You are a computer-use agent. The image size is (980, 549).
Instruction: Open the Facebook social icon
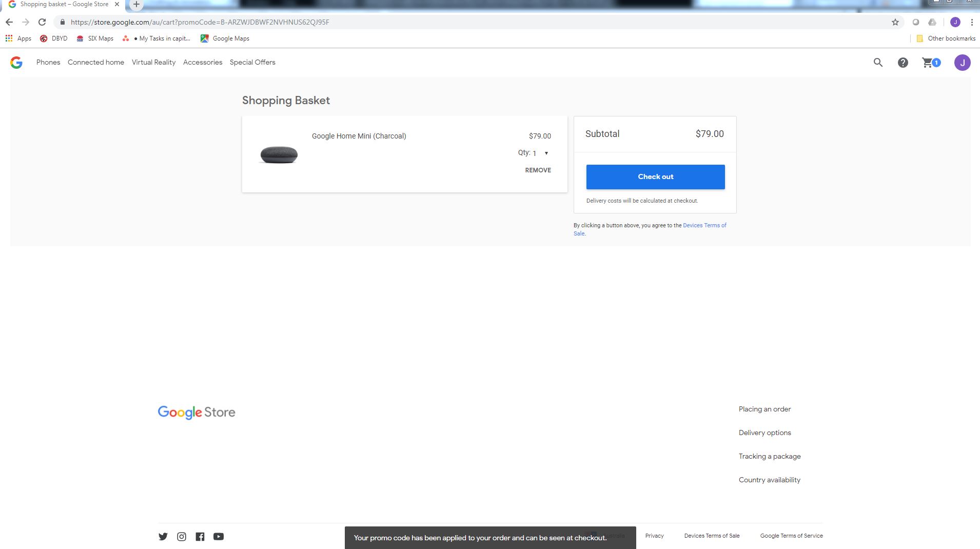200,536
